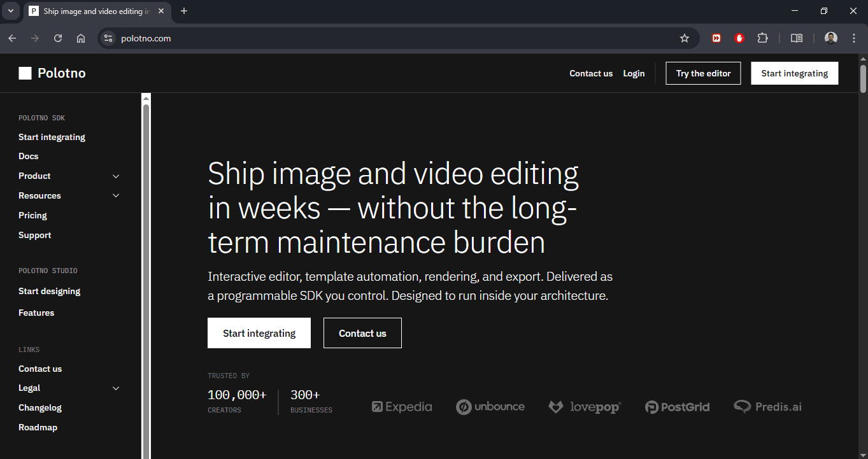This screenshot has height=459, width=868.
Task: Open Chrome three-dot menu
Action: click(854, 38)
